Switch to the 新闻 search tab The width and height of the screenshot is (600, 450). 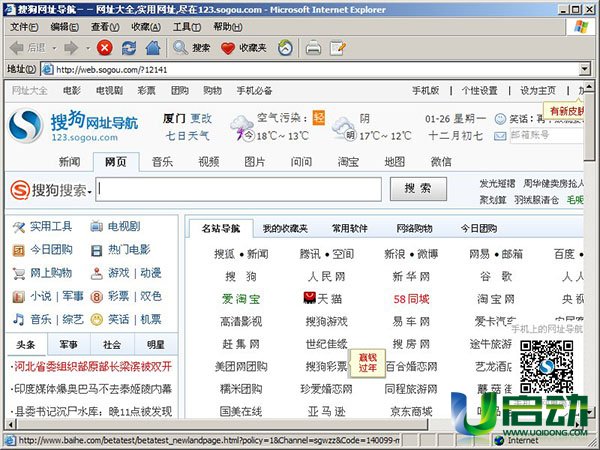69,162
